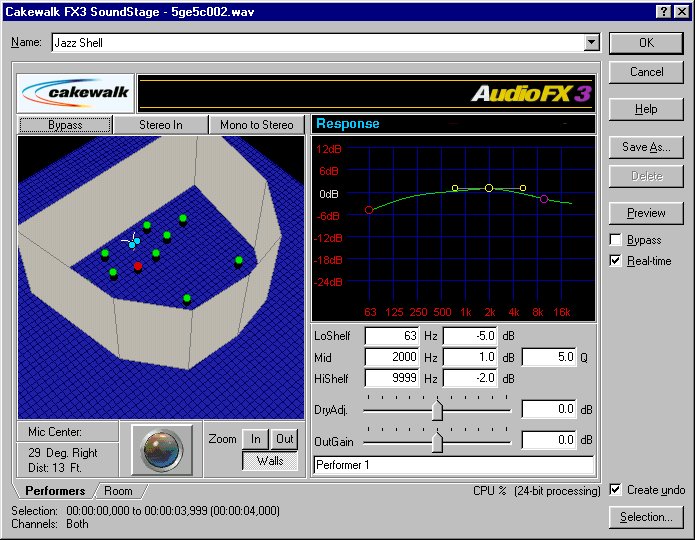Click the purple HiShelf node on graph
The height and width of the screenshot is (540, 695).
point(544,199)
